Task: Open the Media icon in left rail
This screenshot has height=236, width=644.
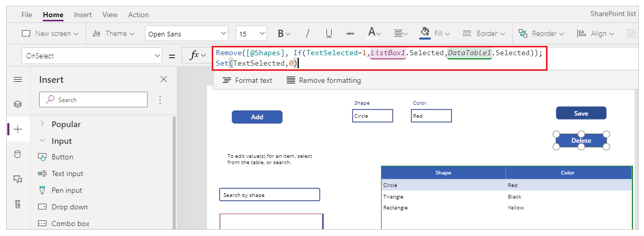Action: coord(18,179)
